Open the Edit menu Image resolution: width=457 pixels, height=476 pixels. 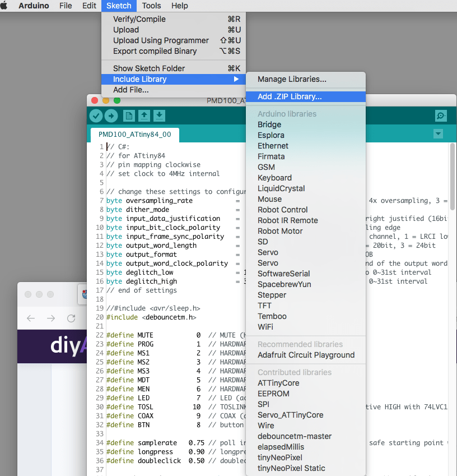(89, 6)
